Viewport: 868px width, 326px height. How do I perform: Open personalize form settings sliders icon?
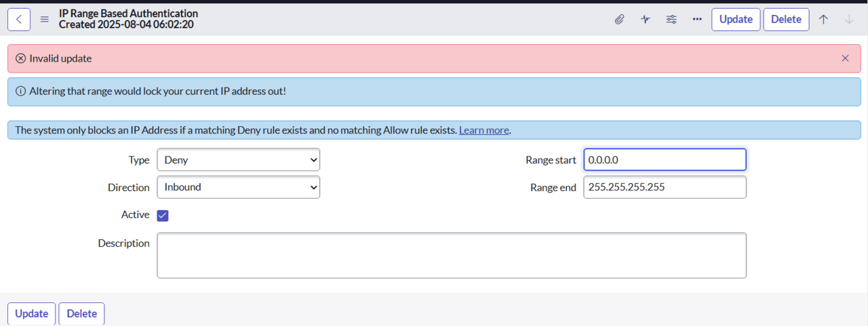[671, 20]
